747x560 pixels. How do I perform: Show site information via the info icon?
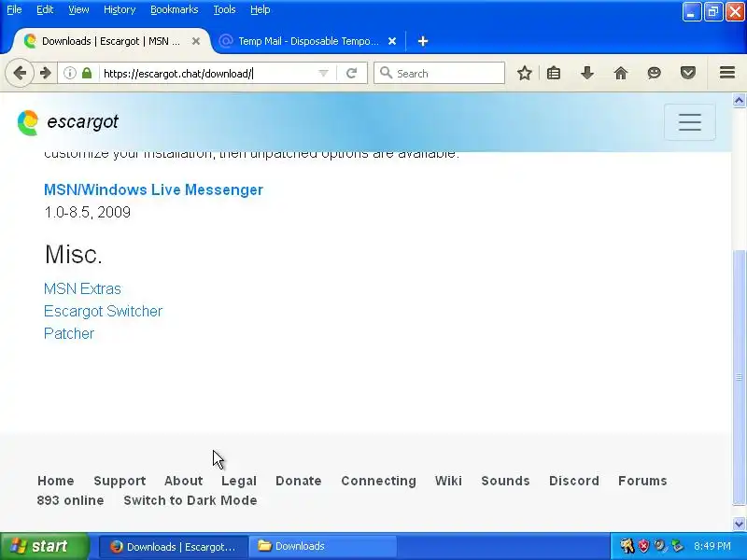(x=69, y=73)
